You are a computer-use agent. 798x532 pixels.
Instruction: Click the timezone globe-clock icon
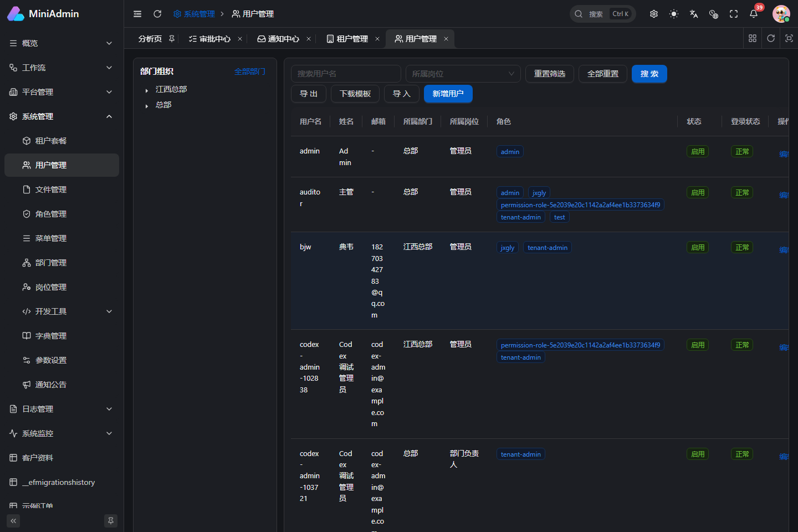click(x=714, y=14)
